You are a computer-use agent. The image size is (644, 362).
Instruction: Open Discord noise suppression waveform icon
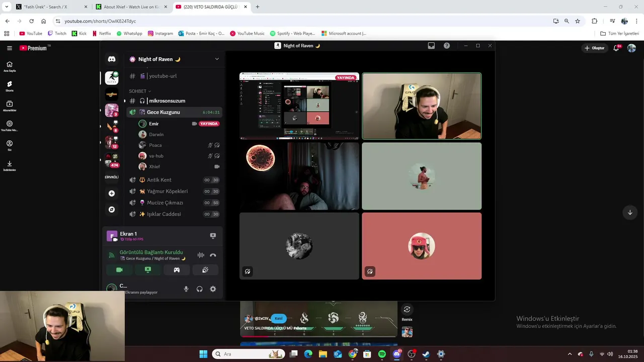201,255
